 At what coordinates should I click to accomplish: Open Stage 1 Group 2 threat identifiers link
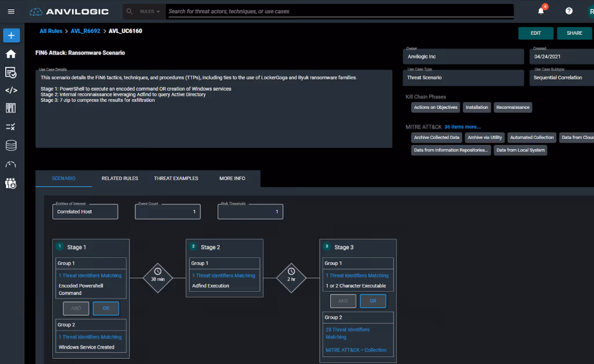(90, 337)
